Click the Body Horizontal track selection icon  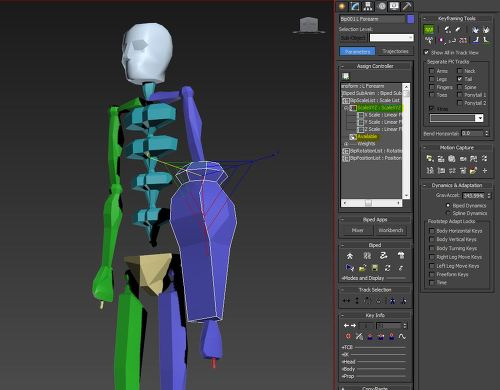[x=347, y=301]
